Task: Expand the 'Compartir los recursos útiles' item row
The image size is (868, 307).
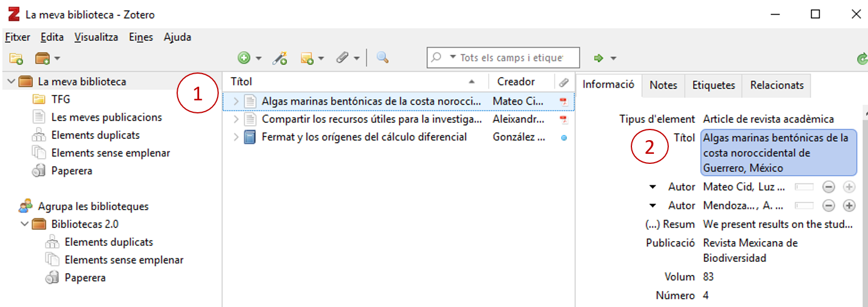Action: 236,119
